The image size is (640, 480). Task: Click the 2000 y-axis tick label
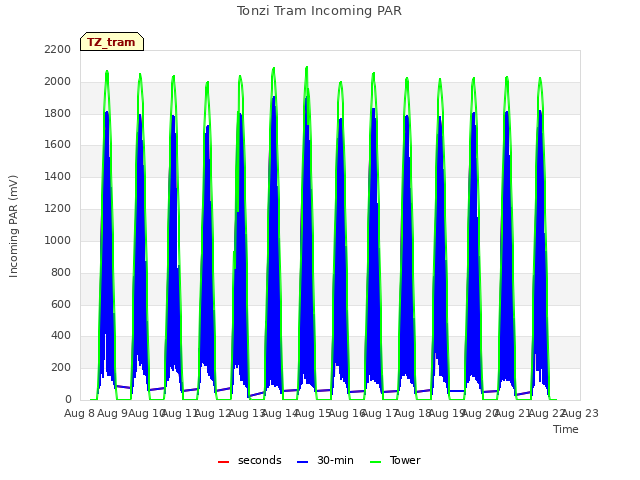tap(58, 81)
